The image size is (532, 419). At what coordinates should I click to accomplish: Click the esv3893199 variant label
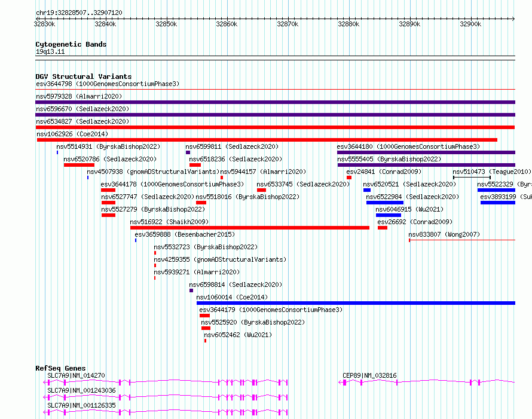pyautogui.click(x=506, y=197)
